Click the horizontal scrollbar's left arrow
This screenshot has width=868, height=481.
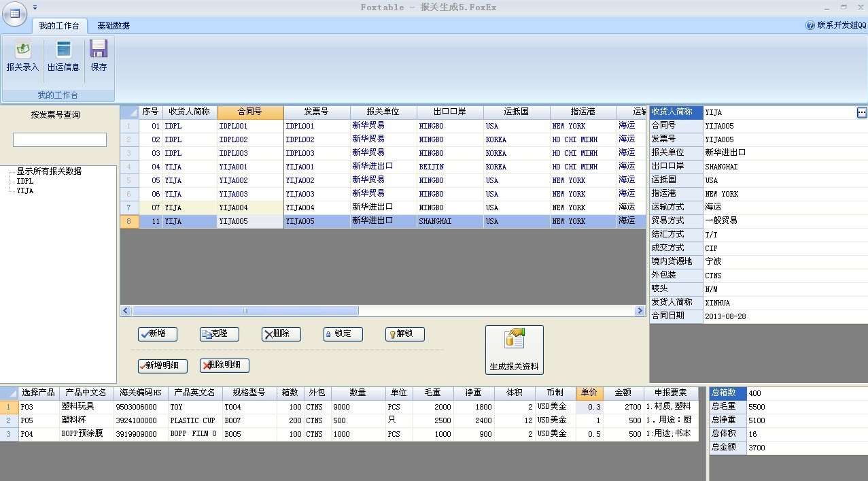(125, 311)
